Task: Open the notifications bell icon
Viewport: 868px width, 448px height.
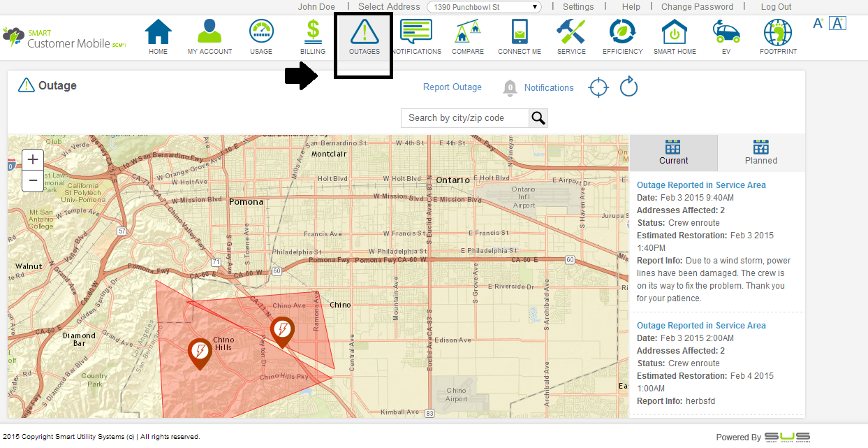Action: tap(510, 88)
